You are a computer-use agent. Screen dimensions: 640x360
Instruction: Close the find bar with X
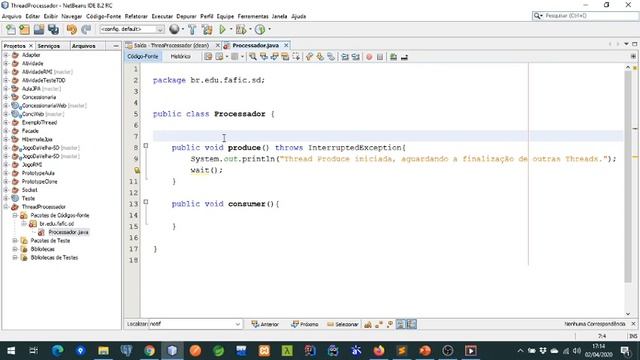point(633,324)
